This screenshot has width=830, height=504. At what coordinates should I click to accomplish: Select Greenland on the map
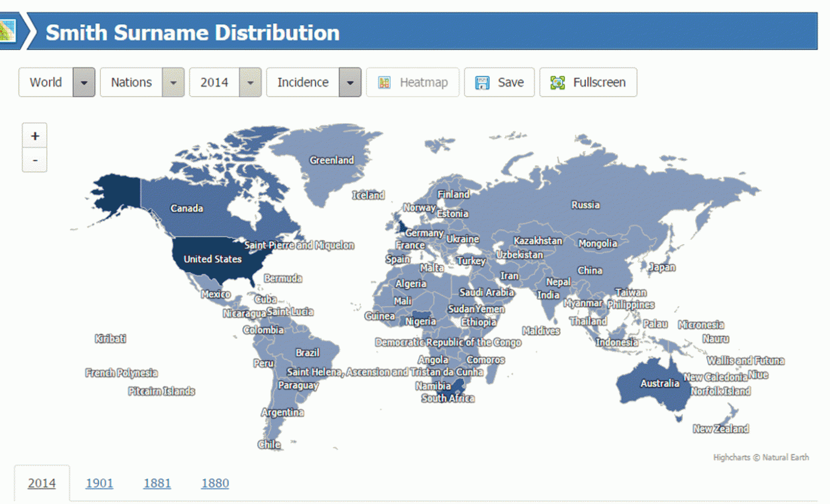coord(331,160)
